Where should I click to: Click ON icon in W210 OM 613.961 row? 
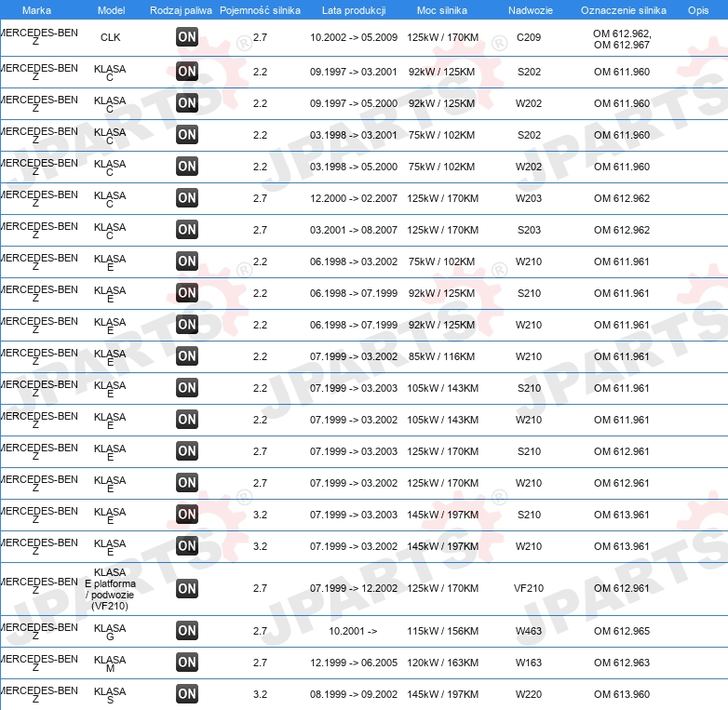187,545
